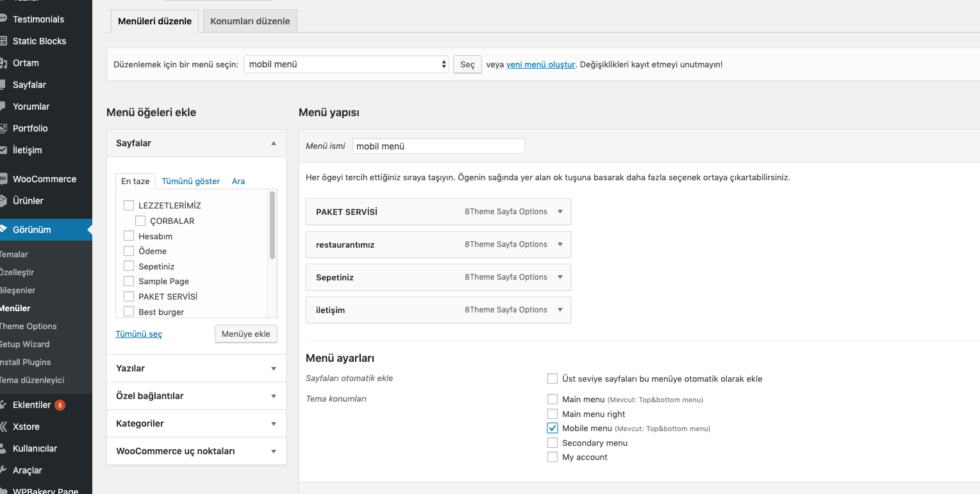
Task: Open the menu selection dropdown
Action: click(x=346, y=64)
